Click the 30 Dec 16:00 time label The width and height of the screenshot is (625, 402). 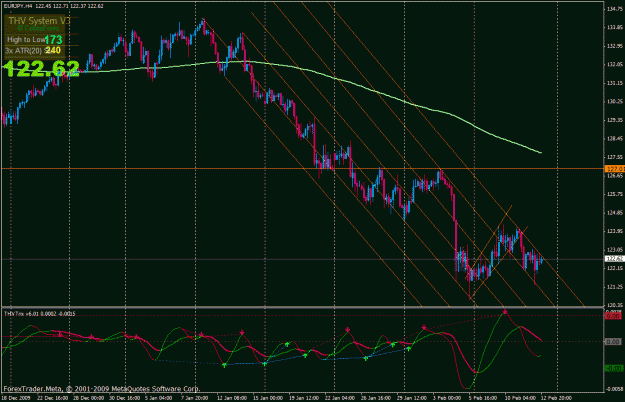pyautogui.click(x=124, y=398)
